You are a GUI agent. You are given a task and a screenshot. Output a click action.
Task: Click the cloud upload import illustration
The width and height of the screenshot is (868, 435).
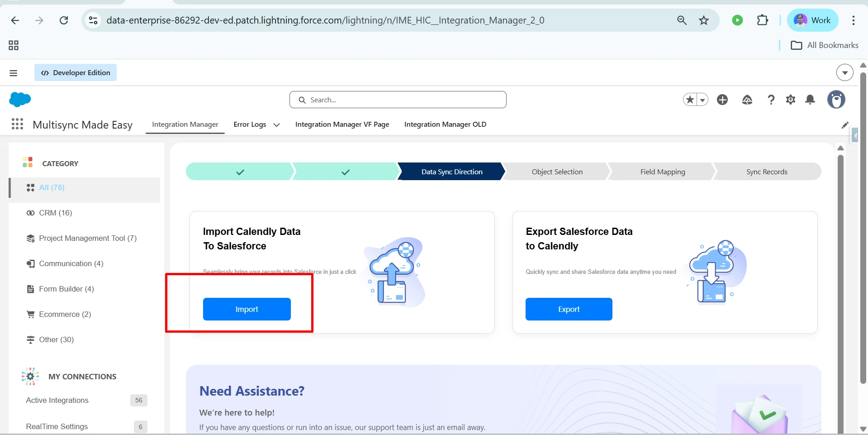(395, 272)
